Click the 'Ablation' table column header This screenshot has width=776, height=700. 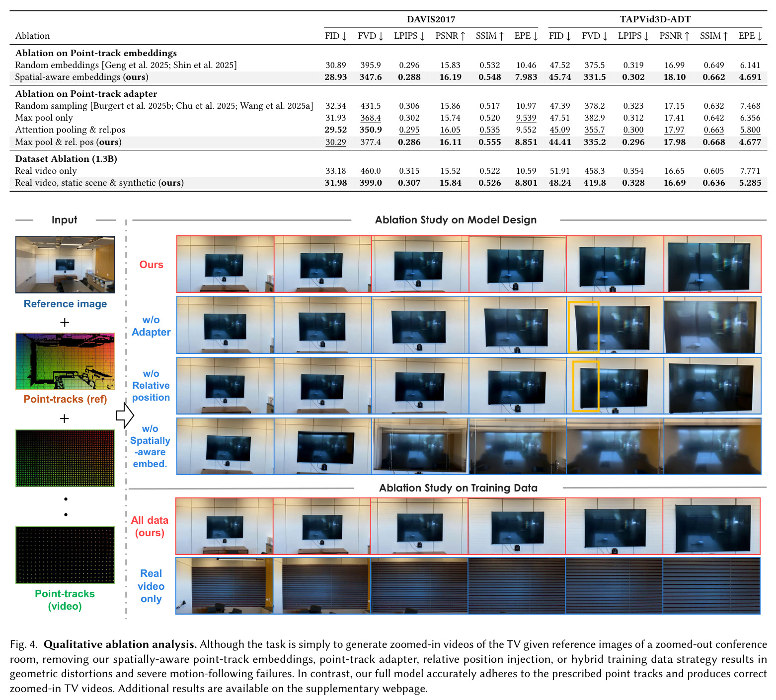[x=32, y=36]
